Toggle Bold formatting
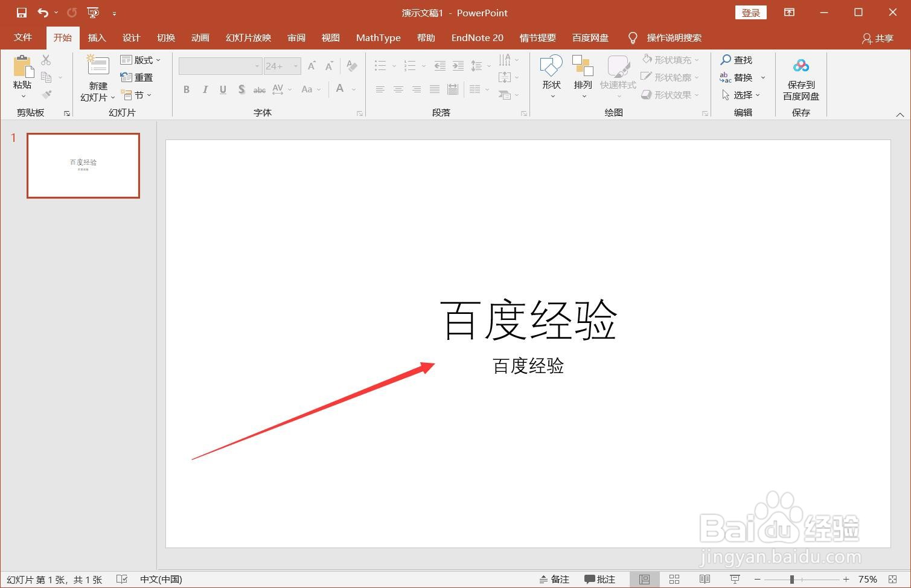Image resolution: width=911 pixels, height=588 pixels. pos(187,89)
